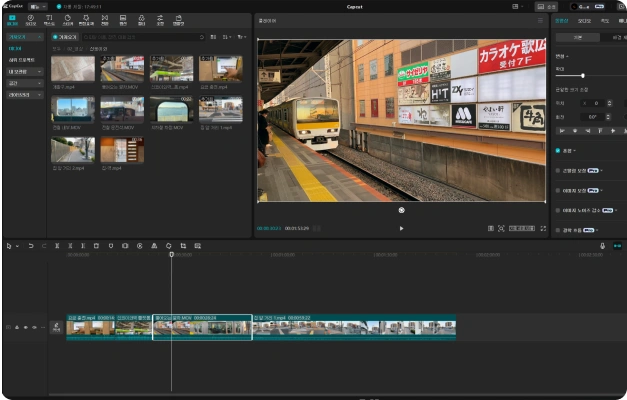The image size is (627, 400).
Task: Click the Delete right of playhead tool
Action: [x=83, y=246]
